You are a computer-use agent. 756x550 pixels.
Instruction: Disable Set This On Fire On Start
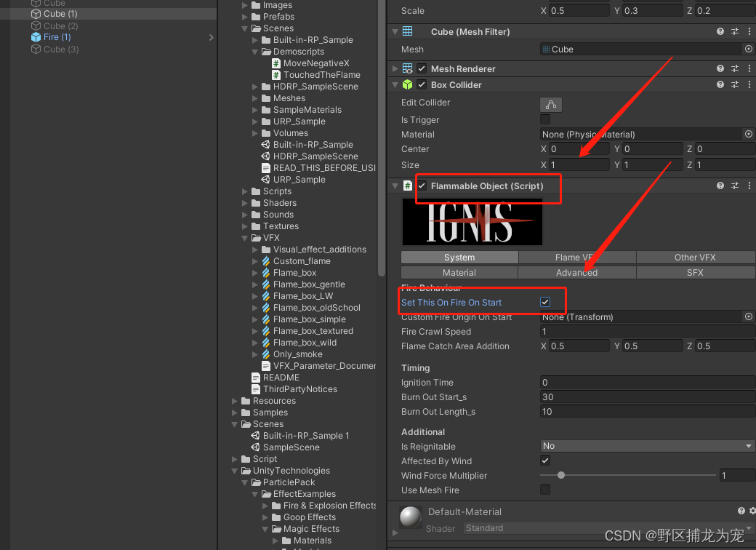tap(544, 301)
